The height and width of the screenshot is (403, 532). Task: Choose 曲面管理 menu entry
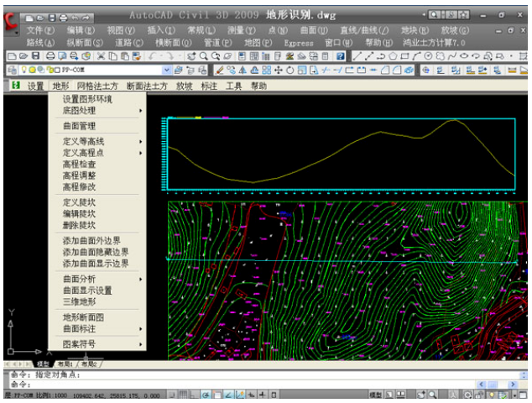click(79, 126)
